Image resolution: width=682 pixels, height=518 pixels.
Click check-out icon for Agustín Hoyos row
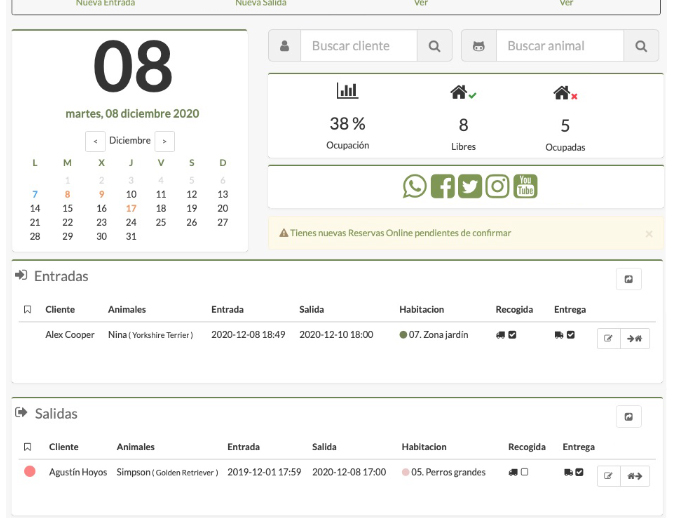coord(635,476)
